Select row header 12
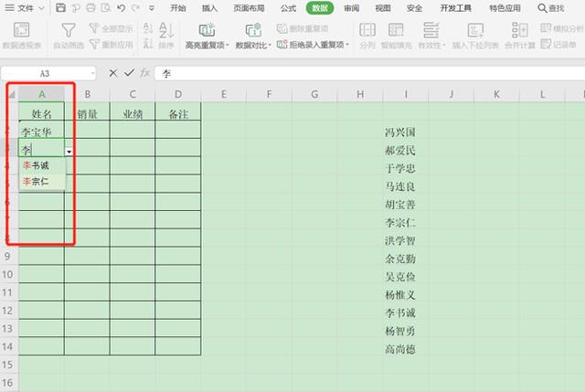The height and width of the screenshot is (392, 585). tap(7, 311)
